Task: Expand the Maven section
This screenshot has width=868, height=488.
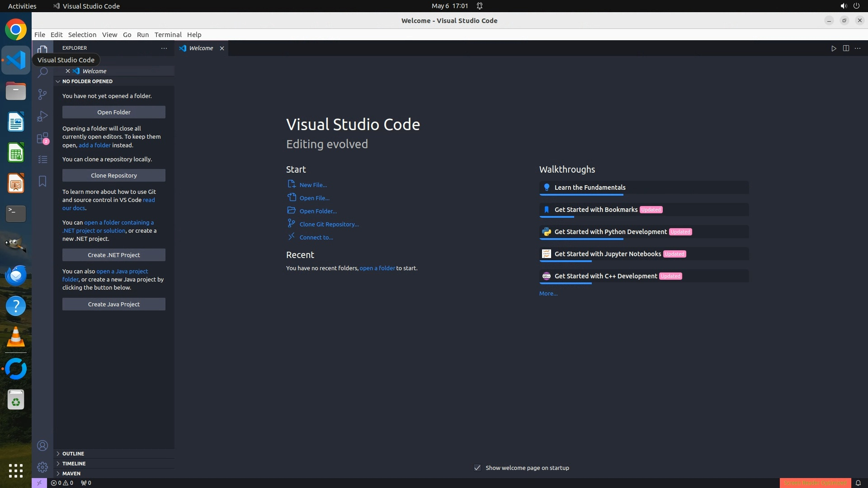Action: click(x=71, y=474)
